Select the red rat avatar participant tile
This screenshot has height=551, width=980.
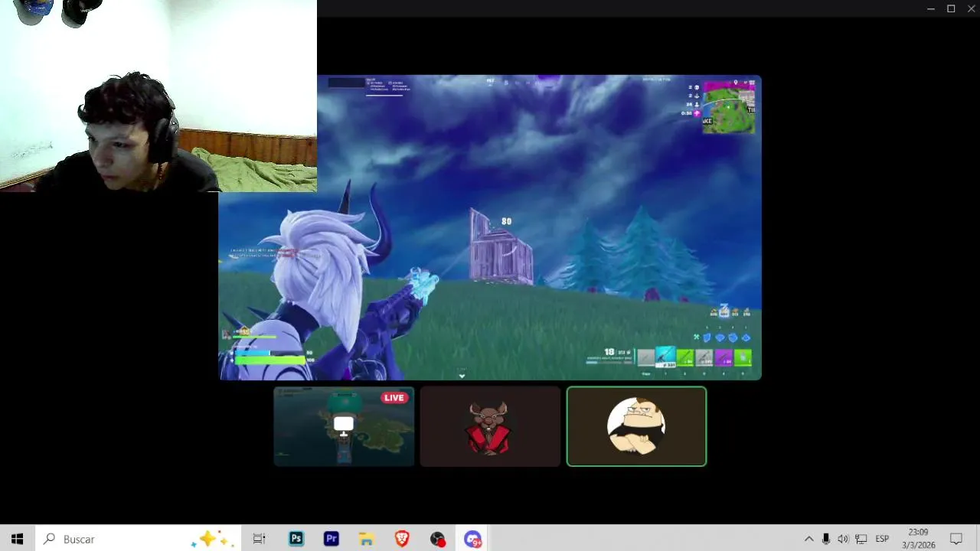point(490,426)
